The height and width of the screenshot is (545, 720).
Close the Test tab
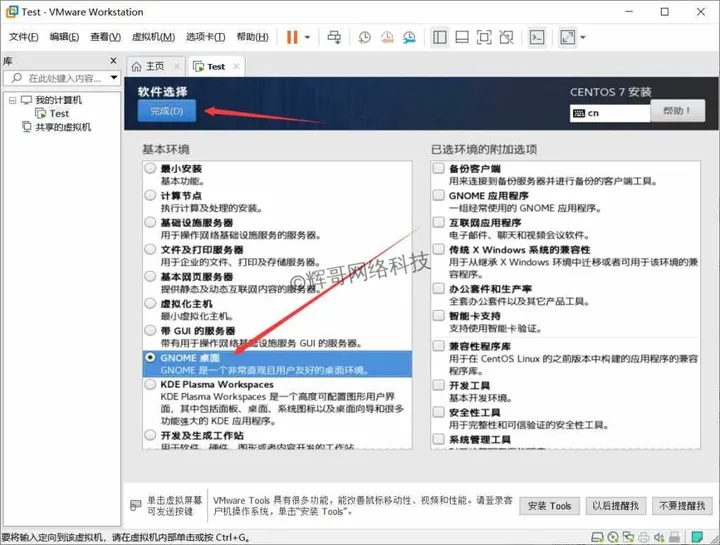236,67
